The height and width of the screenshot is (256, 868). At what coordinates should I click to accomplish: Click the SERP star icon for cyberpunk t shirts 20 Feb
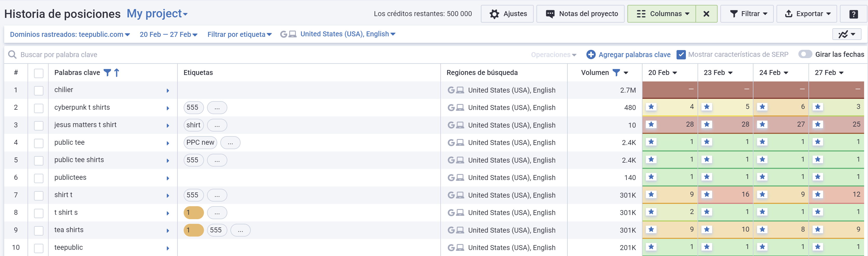(651, 107)
